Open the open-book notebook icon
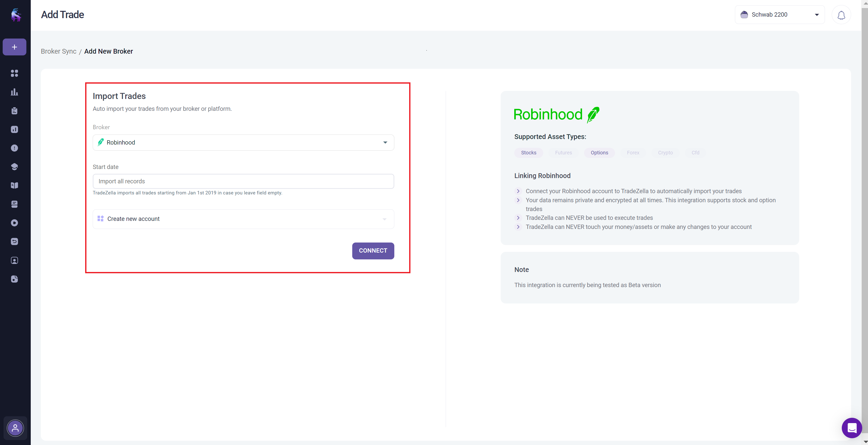Screen dimensions: 868x445 15,185
